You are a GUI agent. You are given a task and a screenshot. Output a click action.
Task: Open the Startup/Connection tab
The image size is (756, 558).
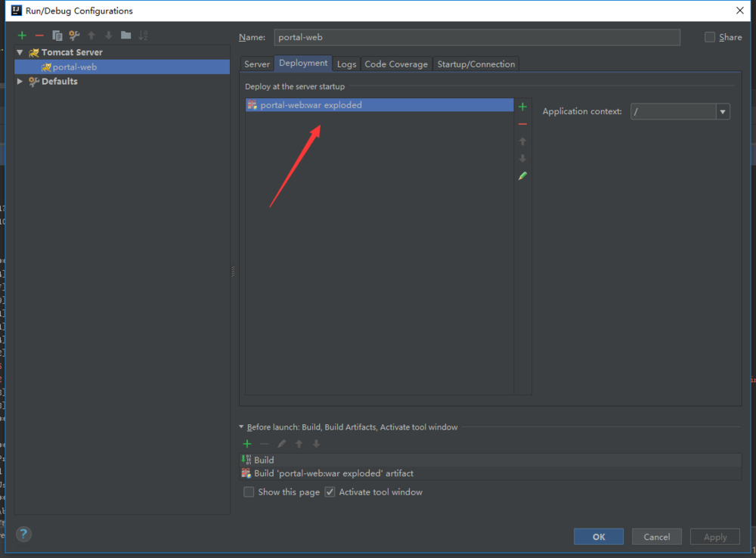coord(476,64)
